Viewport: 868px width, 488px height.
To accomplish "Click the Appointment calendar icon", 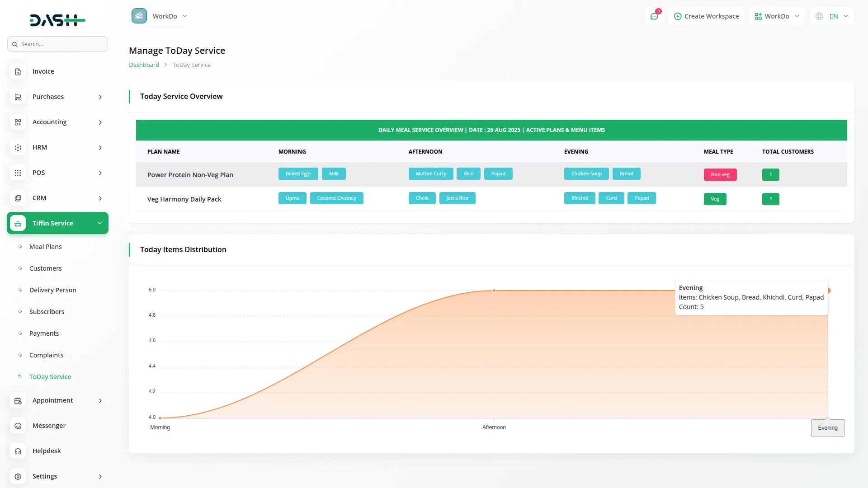I will 18,401.
